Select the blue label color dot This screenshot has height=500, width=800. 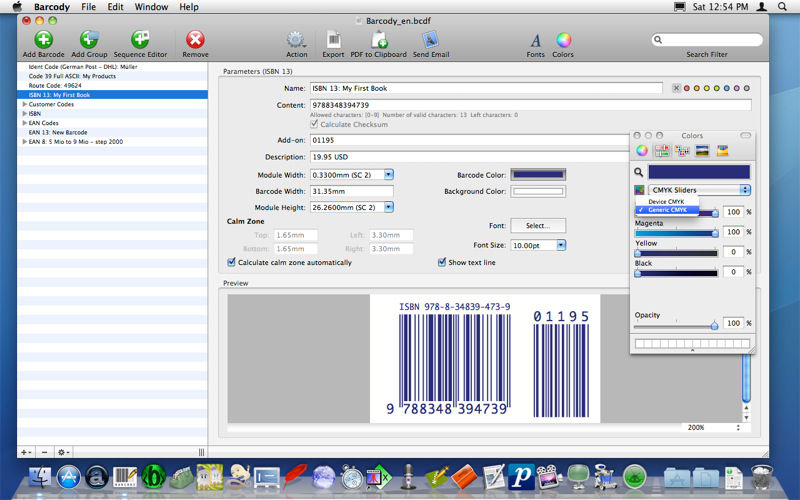[x=727, y=88]
